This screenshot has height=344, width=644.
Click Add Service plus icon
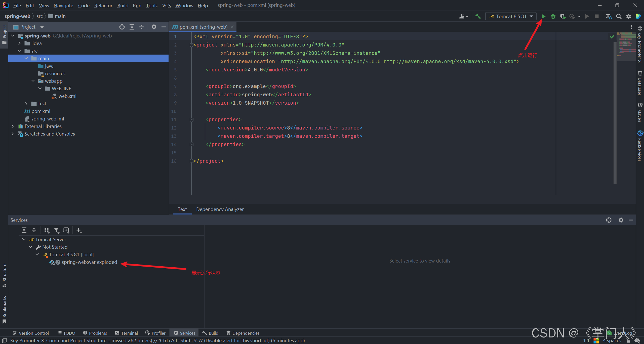coord(79,230)
